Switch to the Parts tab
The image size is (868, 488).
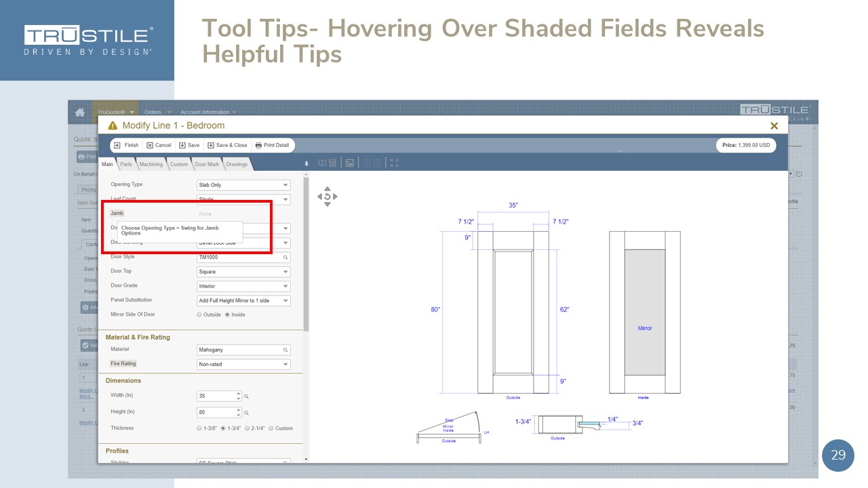(x=126, y=164)
